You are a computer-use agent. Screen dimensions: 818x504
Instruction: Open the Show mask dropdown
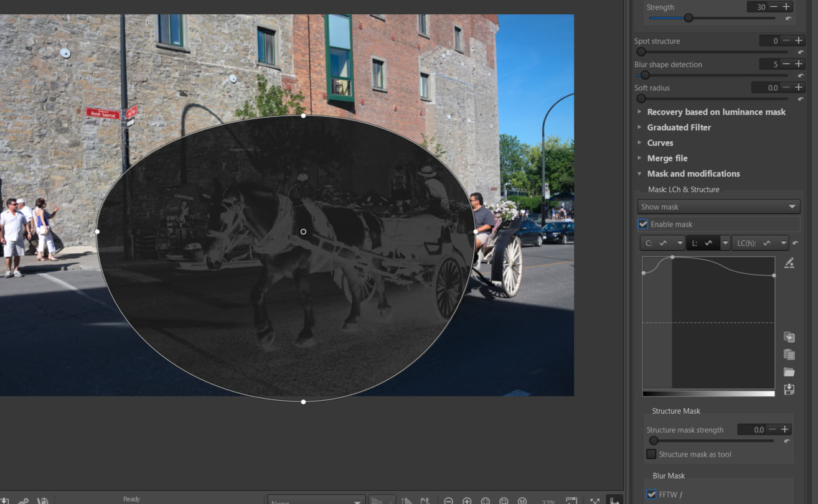point(718,207)
